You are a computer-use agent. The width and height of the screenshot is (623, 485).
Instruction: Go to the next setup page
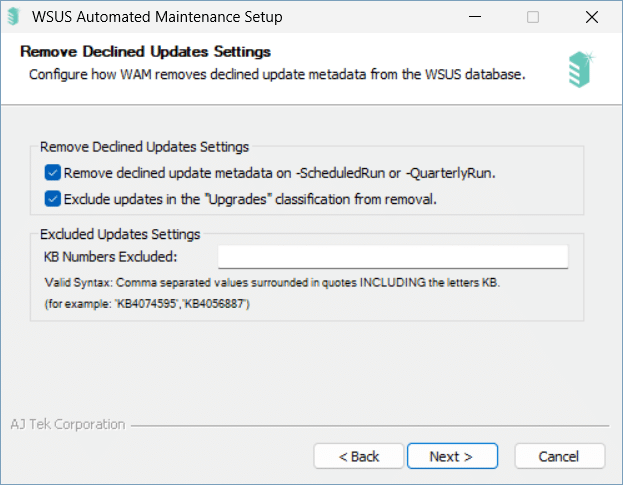click(452, 456)
